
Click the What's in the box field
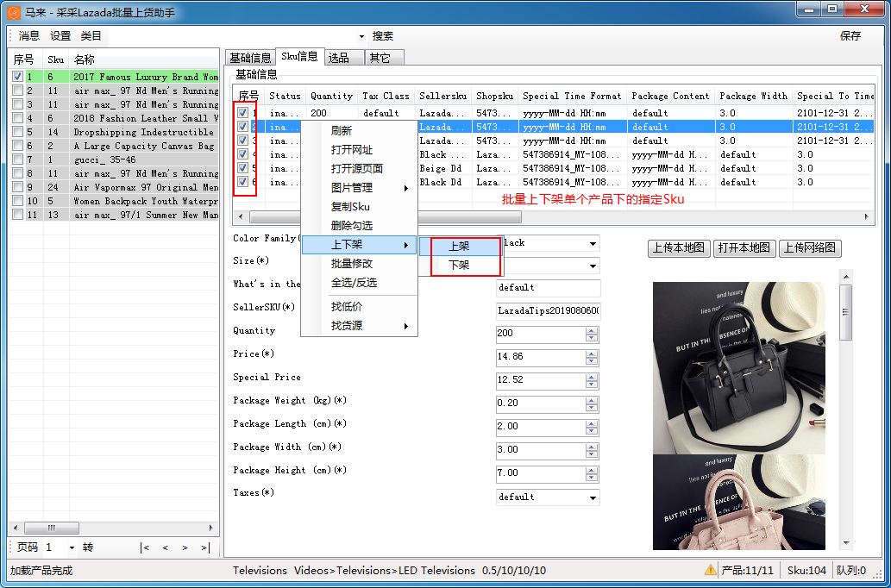(548, 288)
